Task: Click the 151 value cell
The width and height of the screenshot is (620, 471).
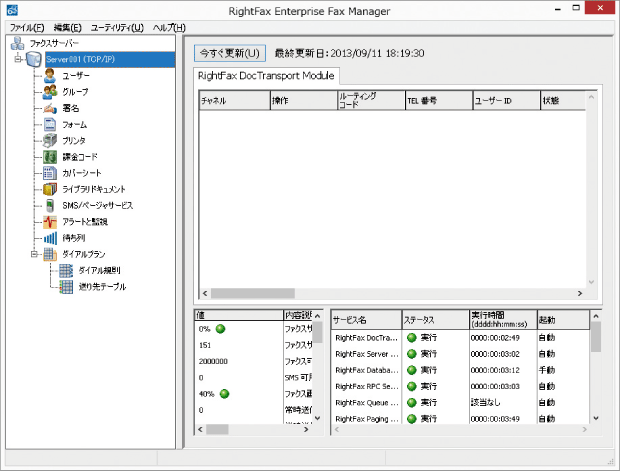Action: [x=205, y=345]
